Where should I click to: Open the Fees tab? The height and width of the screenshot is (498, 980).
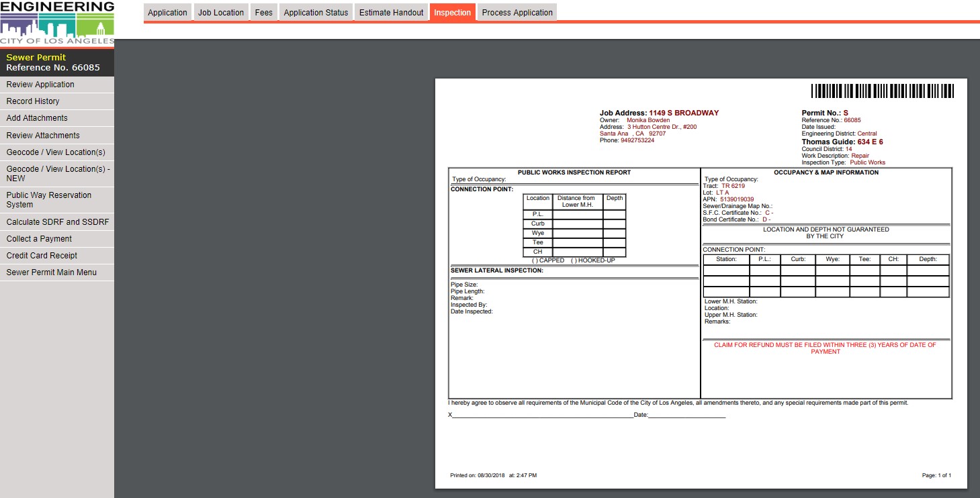click(263, 12)
